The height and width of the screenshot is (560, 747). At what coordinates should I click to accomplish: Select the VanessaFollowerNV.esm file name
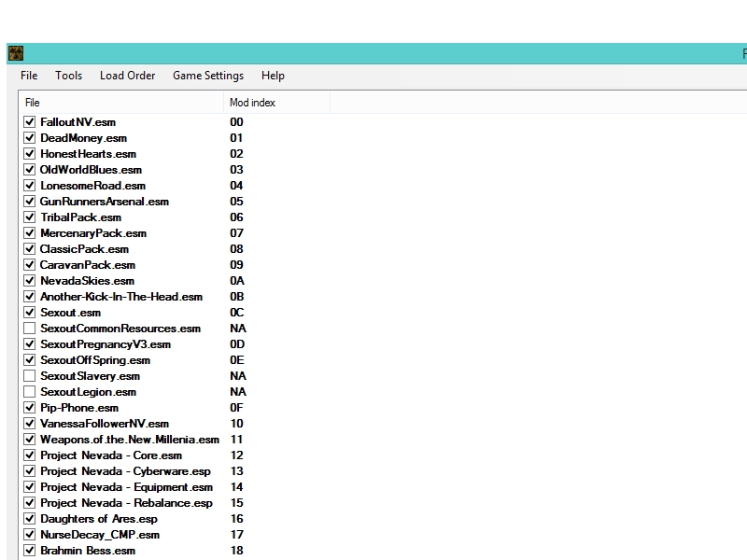point(105,424)
